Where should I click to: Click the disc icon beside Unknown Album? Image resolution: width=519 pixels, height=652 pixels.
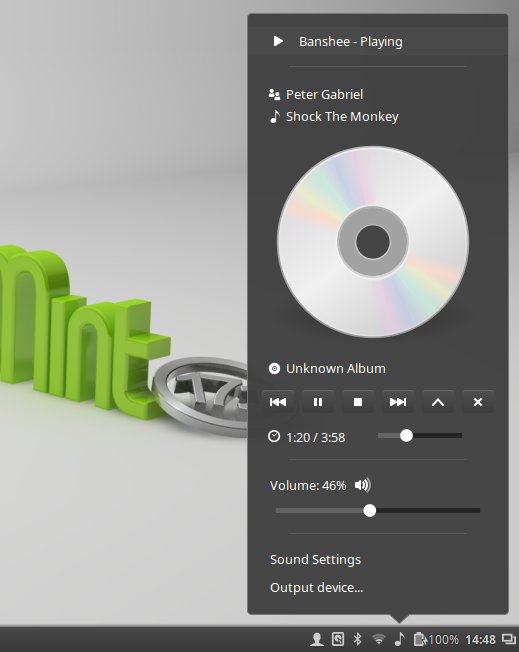click(274, 368)
